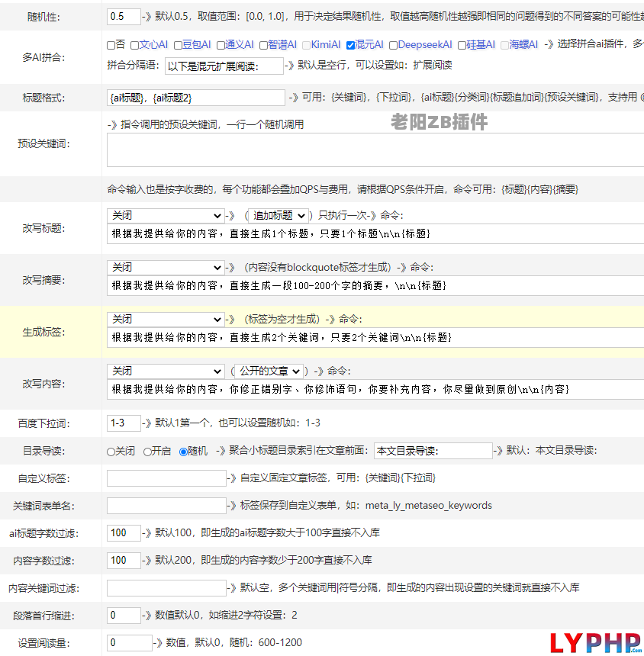Viewport: 644px width, 656px height.
Task: Toggle the 海螺AI checkbox
Action: click(x=504, y=45)
